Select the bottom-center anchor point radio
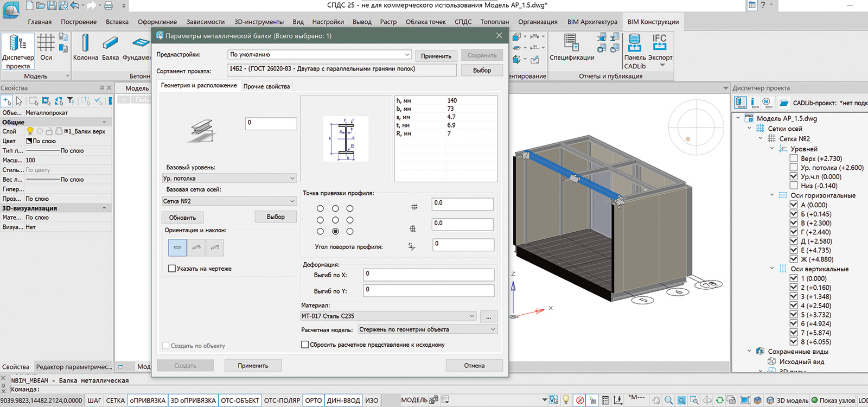This screenshot has height=407, width=868. pyautogui.click(x=335, y=231)
